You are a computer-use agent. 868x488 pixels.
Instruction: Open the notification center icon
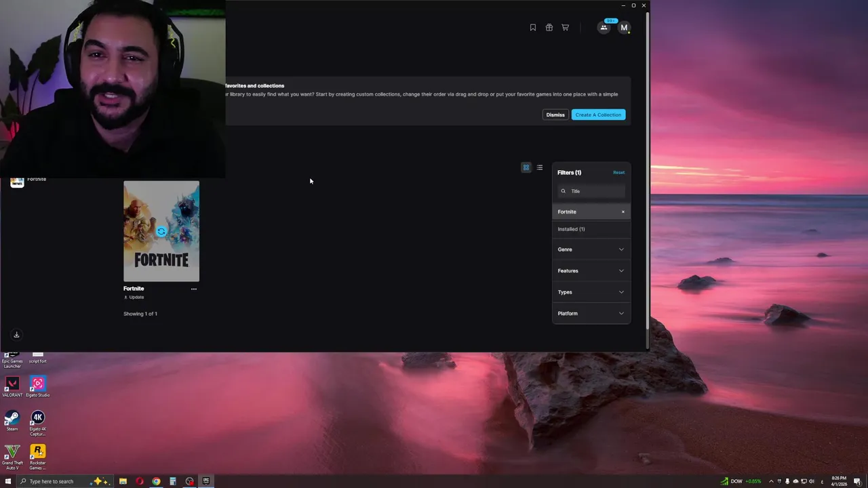click(858, 481)
